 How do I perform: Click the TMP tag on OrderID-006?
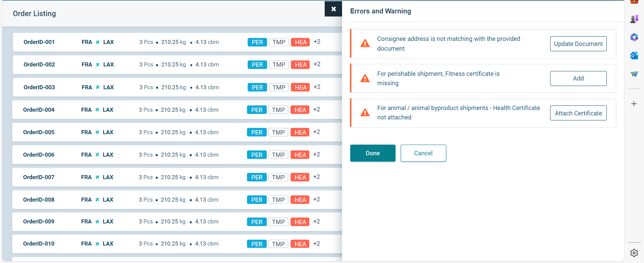click(x=278, y=155)
